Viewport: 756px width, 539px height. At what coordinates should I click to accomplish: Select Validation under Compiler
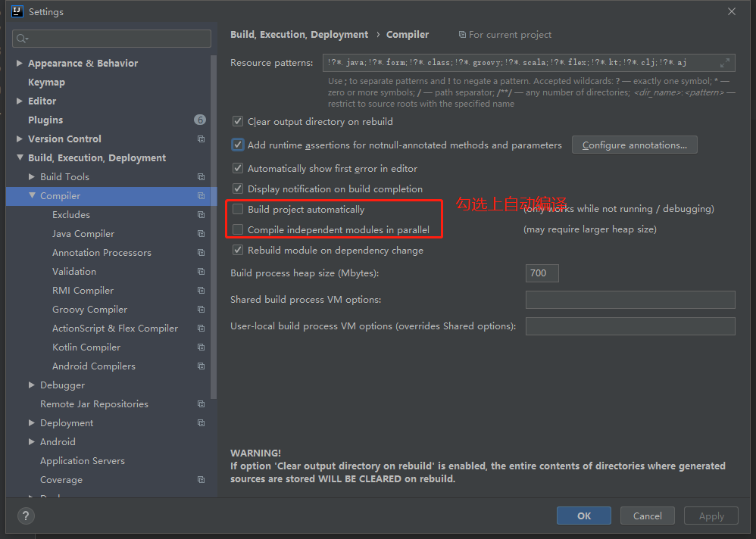[x=74, y=272]
